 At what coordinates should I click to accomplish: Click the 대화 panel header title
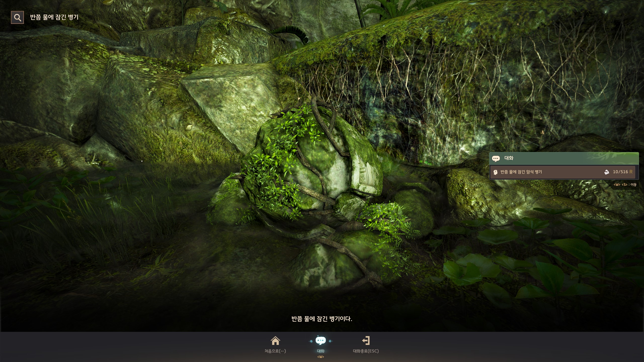click(509, 158)
